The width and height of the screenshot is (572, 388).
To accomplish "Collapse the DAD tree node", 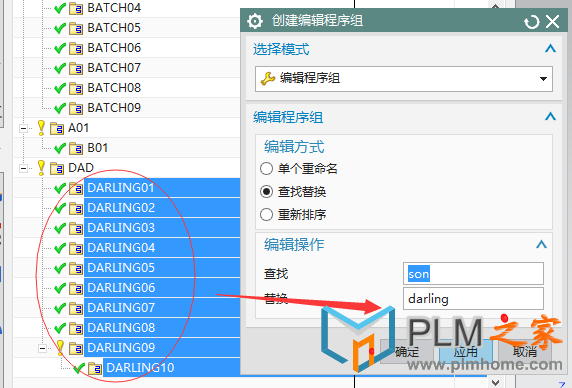I will click(24, 168).
